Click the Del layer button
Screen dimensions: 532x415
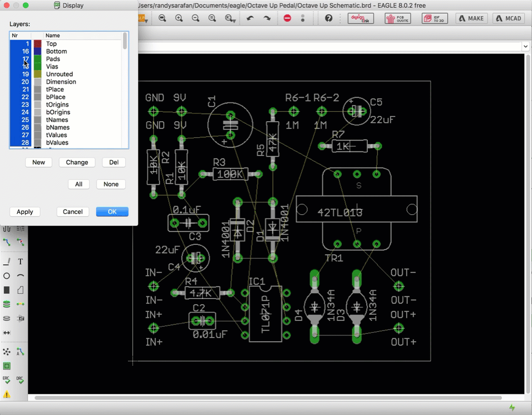click(x=114, y=162)
